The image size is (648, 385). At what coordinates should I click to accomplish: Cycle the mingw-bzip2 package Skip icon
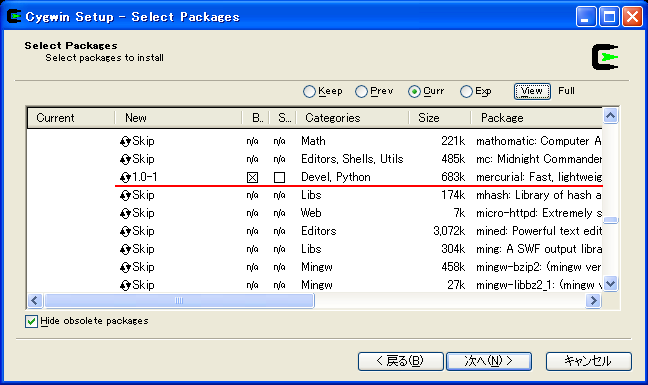[125, 267]
